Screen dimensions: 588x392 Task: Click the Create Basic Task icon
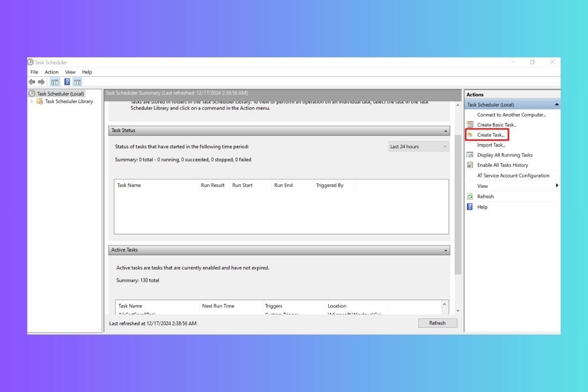(470, 124)
